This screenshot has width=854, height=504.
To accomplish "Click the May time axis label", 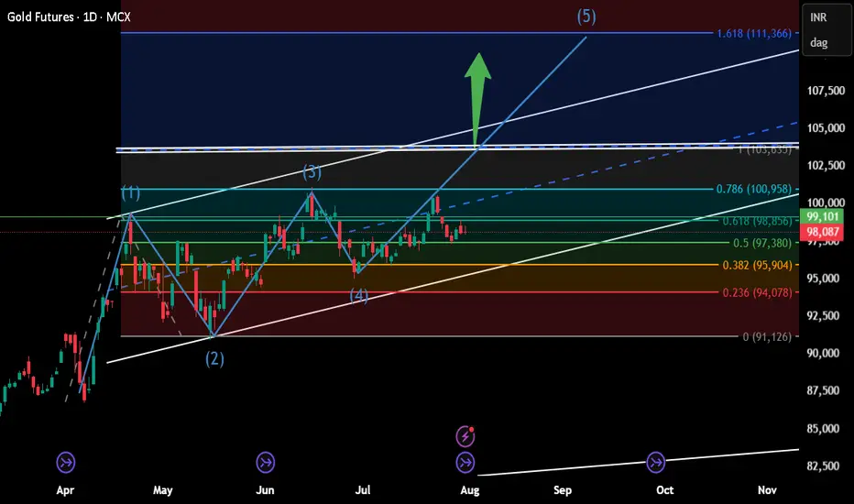I will click(x=163, y=490).
